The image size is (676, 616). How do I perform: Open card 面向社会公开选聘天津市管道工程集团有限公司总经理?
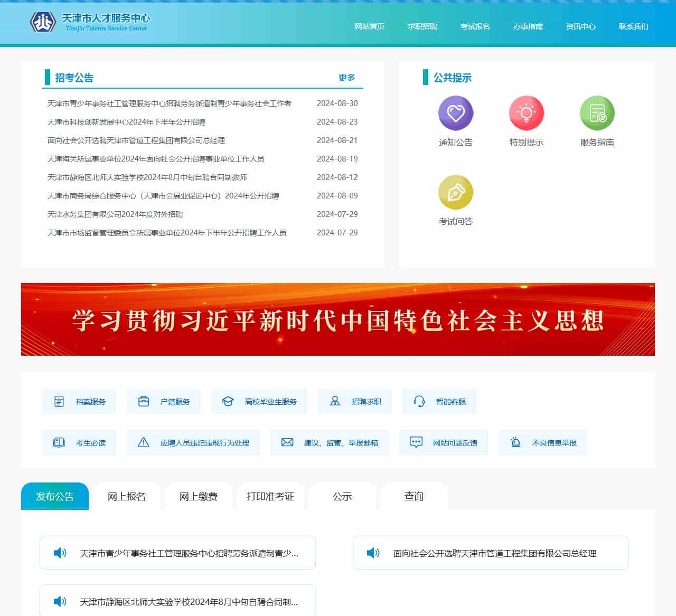pyautogui.click(x=491, y=553)
